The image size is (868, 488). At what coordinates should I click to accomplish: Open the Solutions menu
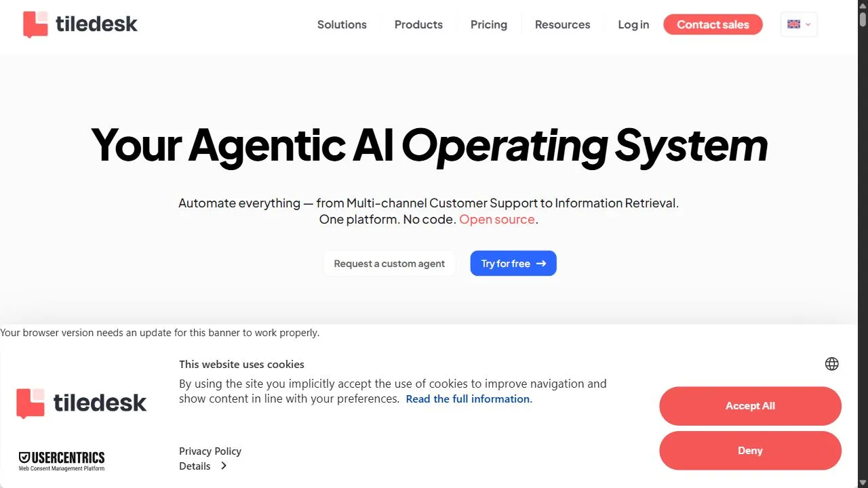click(342, 24)
